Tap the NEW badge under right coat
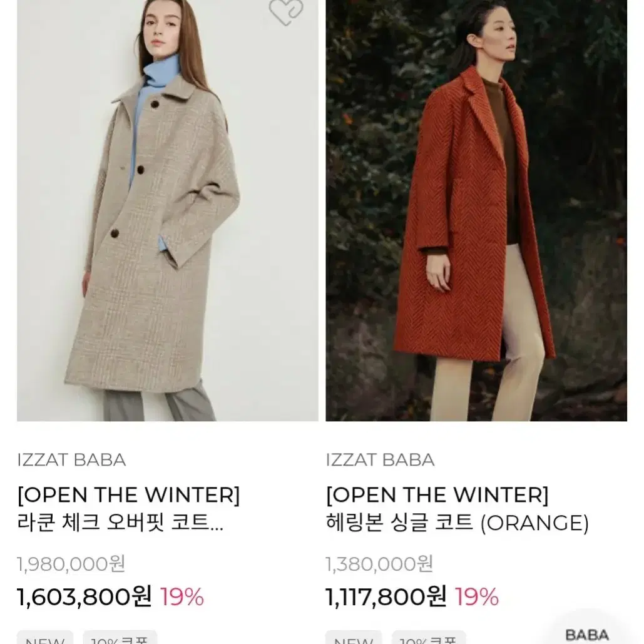The width and height of the screenshot is (644, 644). point(354,637)
